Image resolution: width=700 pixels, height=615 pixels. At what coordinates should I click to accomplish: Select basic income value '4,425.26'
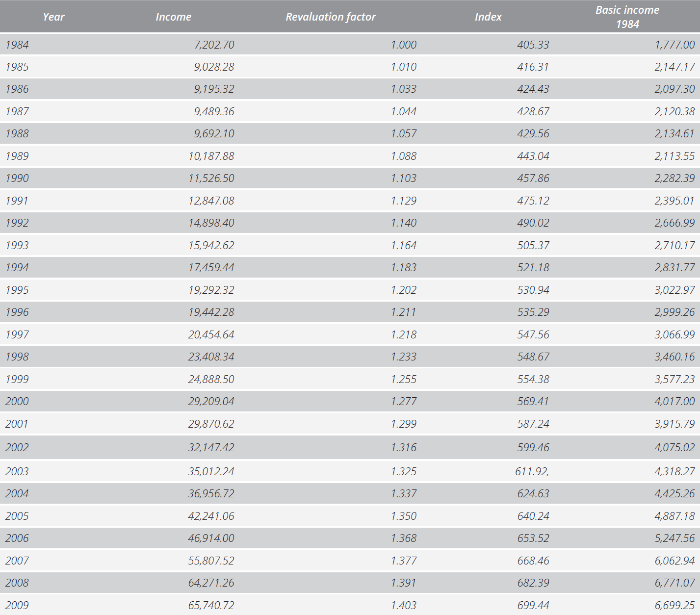[x=675, y=493]
